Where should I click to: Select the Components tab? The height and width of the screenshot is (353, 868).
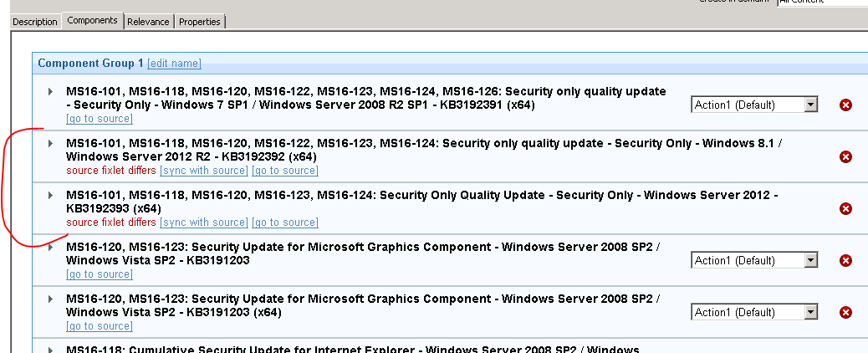pyautogui.click(x=92, y=21)
